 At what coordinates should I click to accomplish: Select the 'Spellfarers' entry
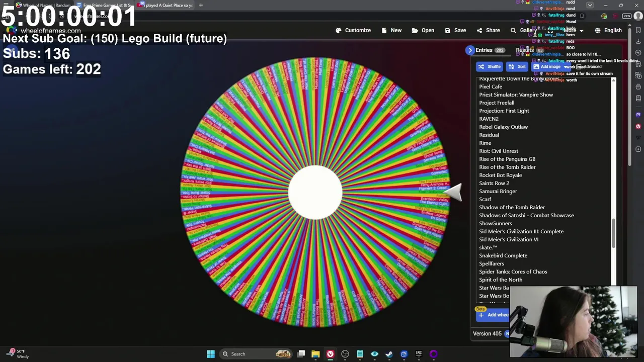point(491,263)
